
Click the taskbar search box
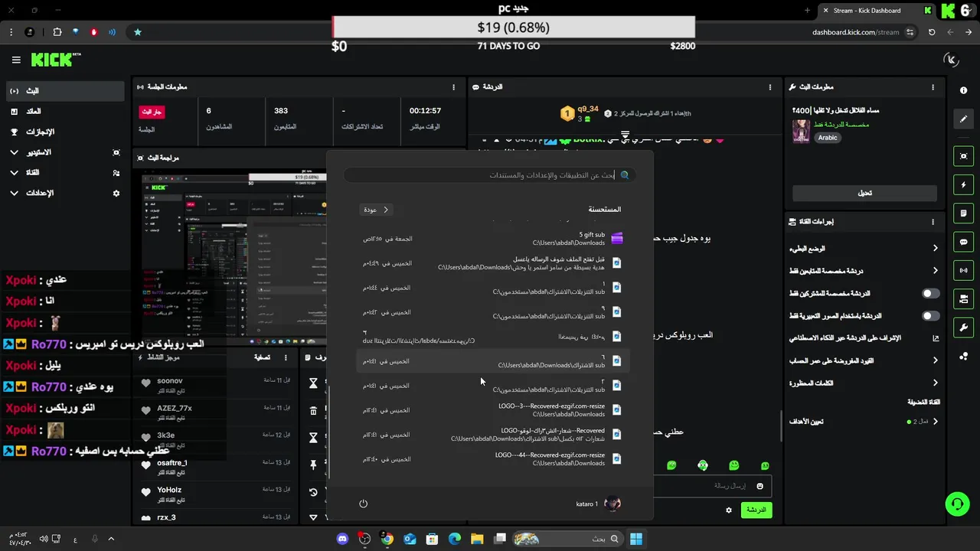567,539
